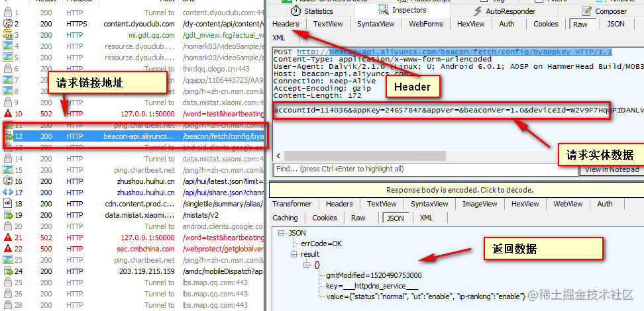The image size is (644, 311).
Task: Click the JSON icon of session 2
Action: 8,24
